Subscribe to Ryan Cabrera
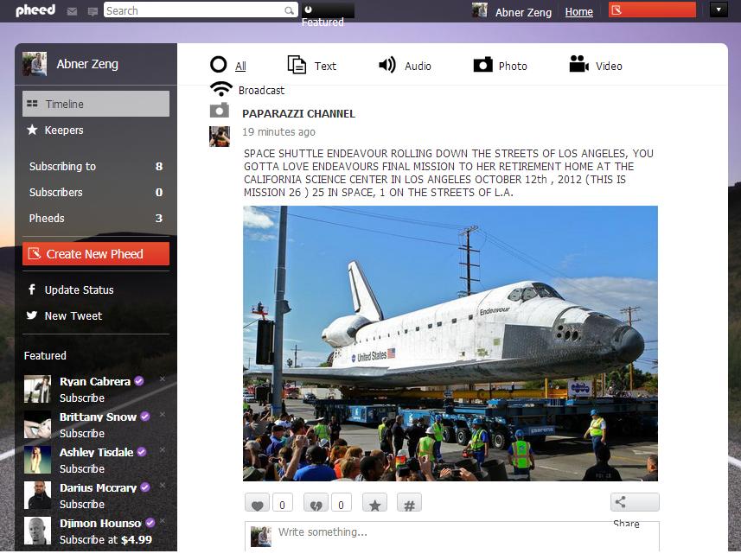741x560 pixels. point(82,398)
